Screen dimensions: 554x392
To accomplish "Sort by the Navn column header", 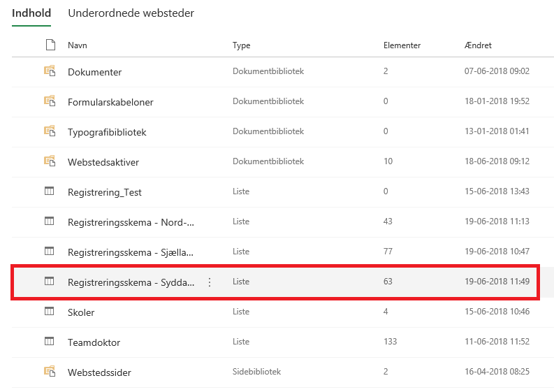I will (x=77, y=45).
